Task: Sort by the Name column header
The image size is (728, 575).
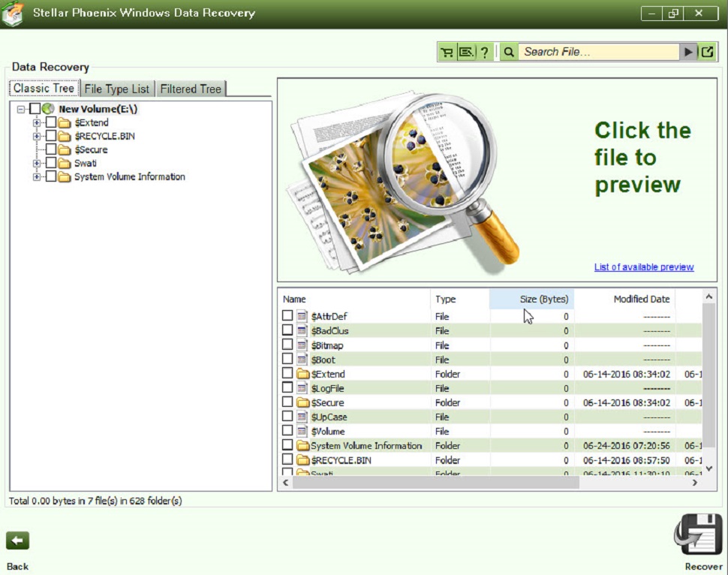Action: pos(355,299)
